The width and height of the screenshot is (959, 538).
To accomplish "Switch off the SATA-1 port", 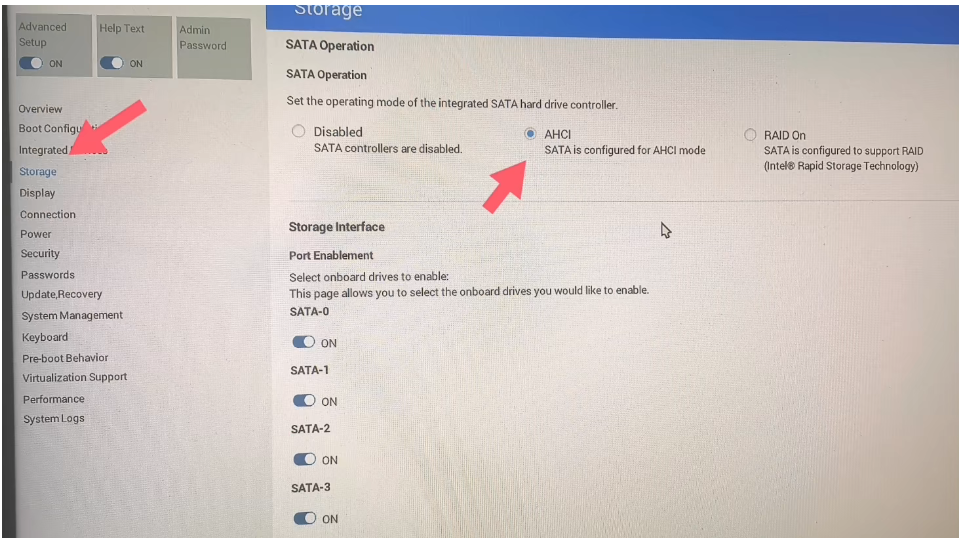I will pyautogui.click(x=304, y=400).
